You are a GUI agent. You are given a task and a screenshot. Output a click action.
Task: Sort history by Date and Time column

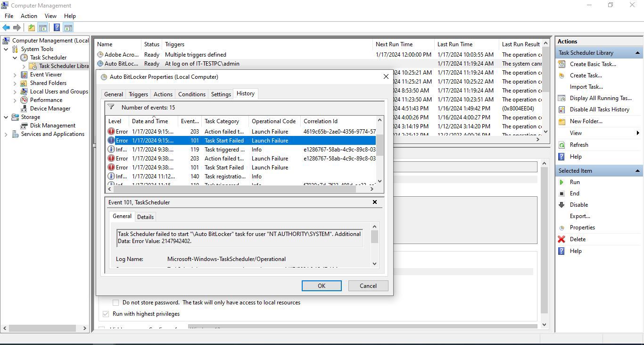(153, 121)
